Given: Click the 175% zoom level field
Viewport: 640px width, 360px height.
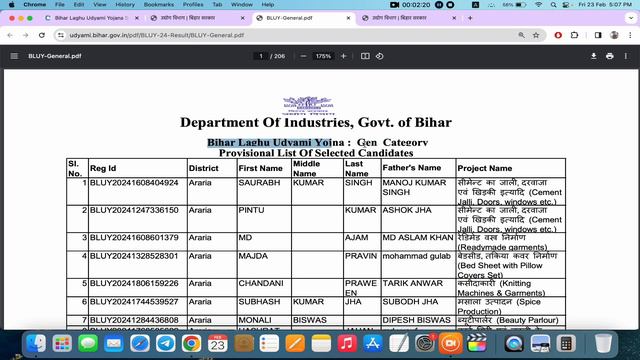Looking at the screenshot, I should click(x=323, y=56).
